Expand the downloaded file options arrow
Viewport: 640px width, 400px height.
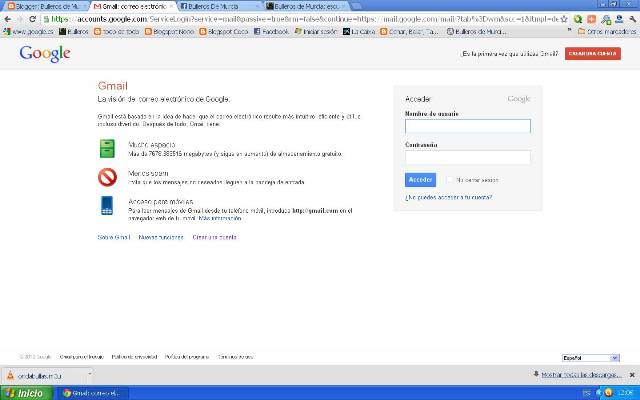(x=90, y=374)
